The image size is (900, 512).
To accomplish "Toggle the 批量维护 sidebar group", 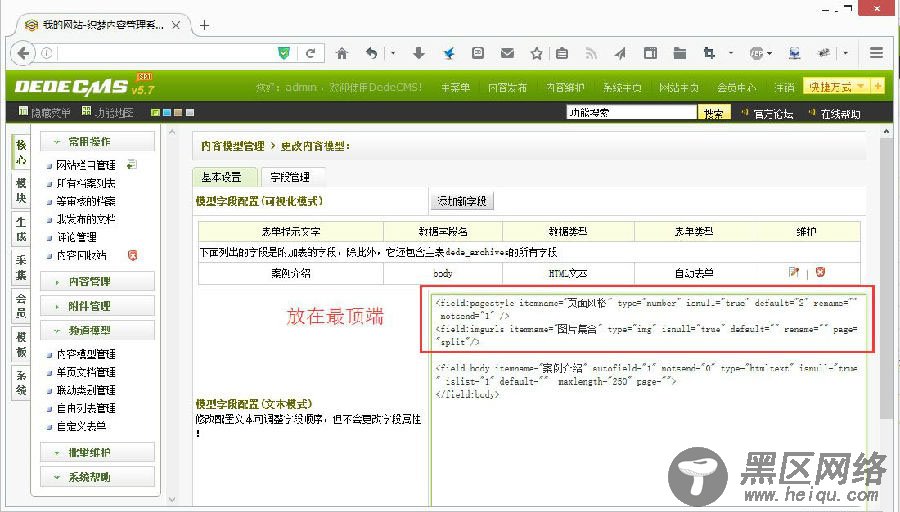I will [x=98, y=452].
